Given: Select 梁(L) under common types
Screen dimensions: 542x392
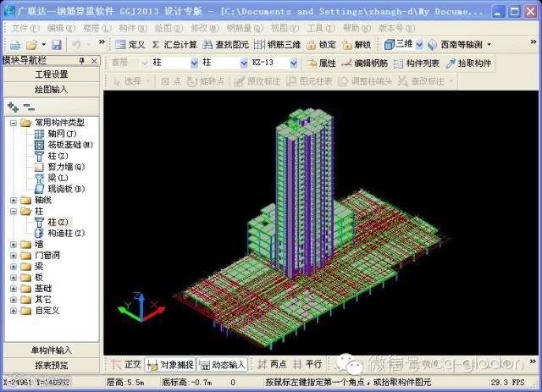Looking at the screenshot, I should coord(51,178).
